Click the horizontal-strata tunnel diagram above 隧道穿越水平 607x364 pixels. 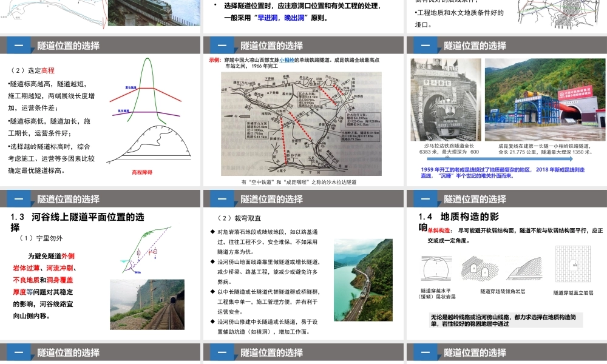tap(436, 268)
